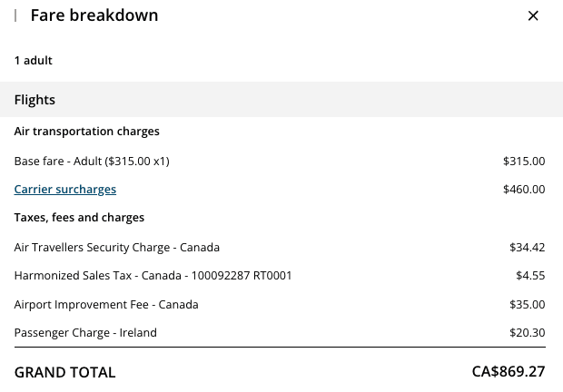Image resolution: width=563 pixels, height=392 pixels.
Task: Select the Harmonized Sales Tax row label
Action: click(x=153, y=276)
